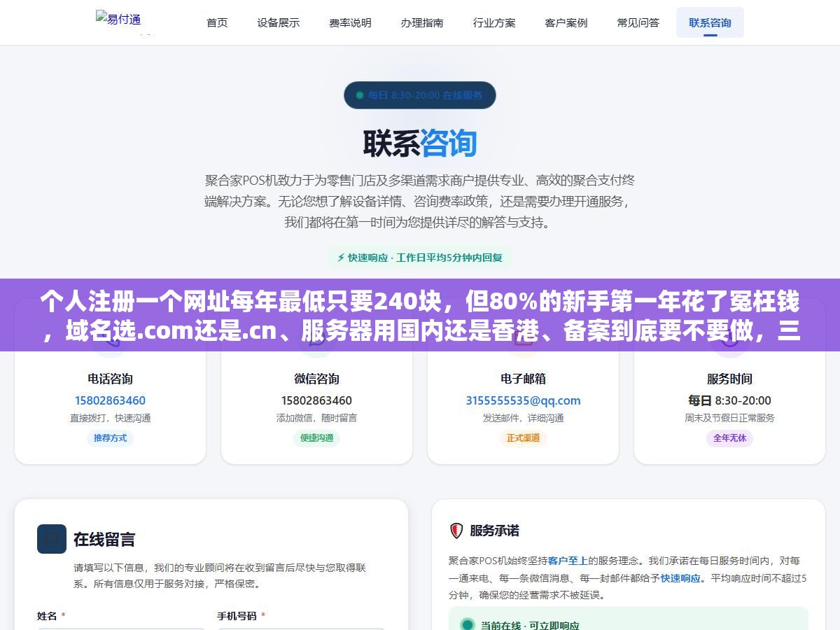Open the 费率说明 page
Viewport: 840px width, 630px height.
pos(350,22)
